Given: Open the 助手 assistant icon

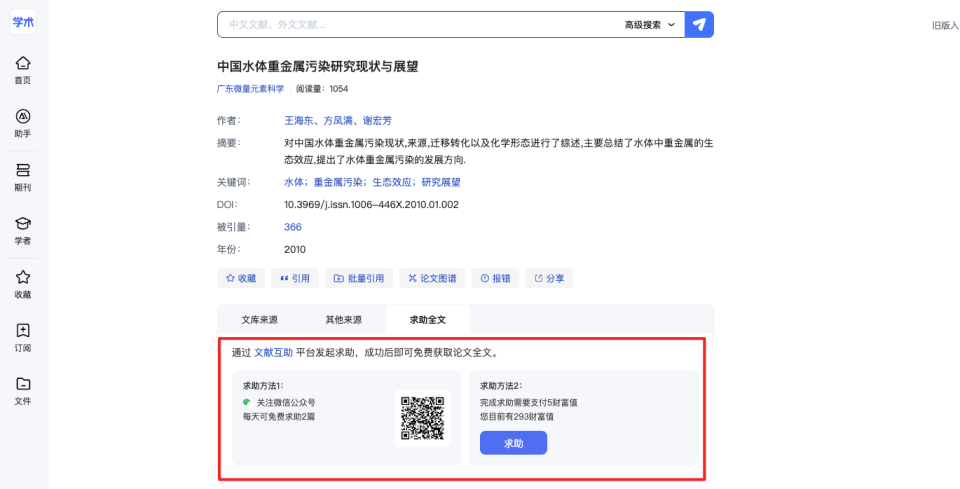Looking at the screenshot, I should pyautogui.click(x=23, y=124).
